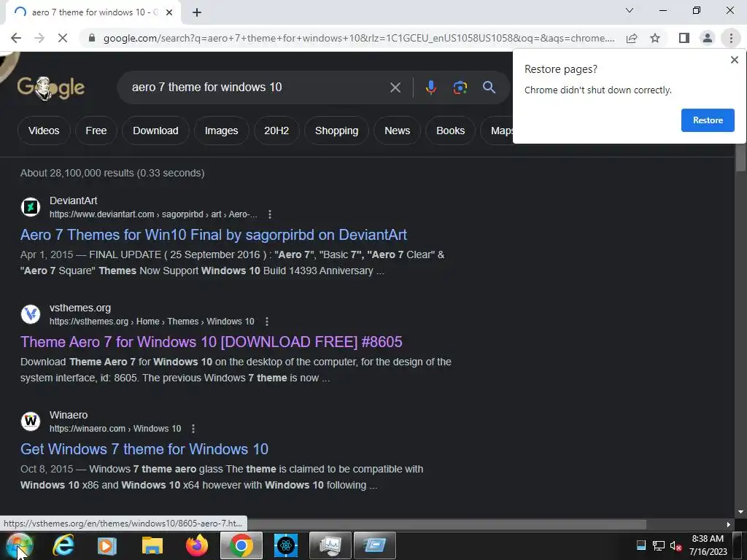Click the network tray icon
Image resolution: width=747 pixels, height=560 pixels.
[659, 545]
